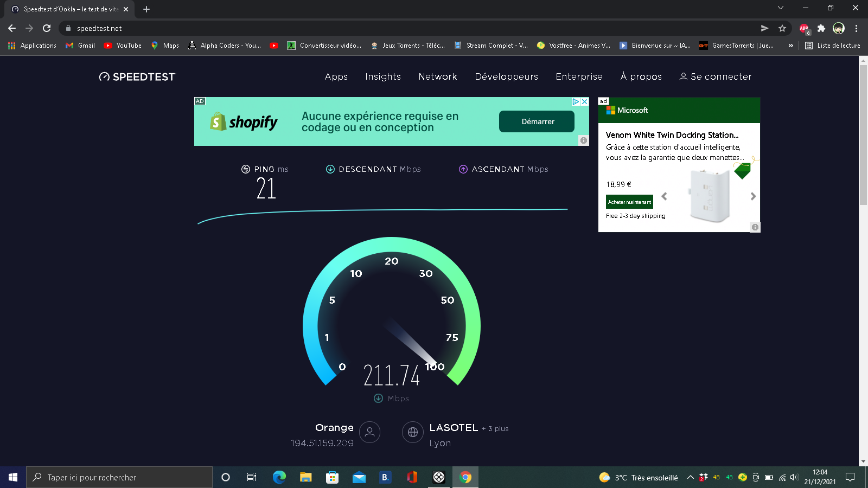
Task: Show hidden system tray icons chevron
Action: (x=690, y=477)
